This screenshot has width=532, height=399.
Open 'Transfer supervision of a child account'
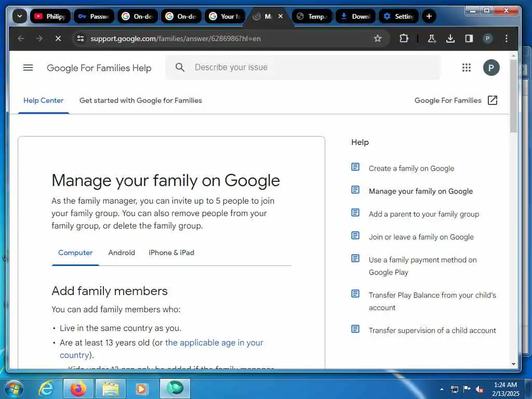point(432,330)
